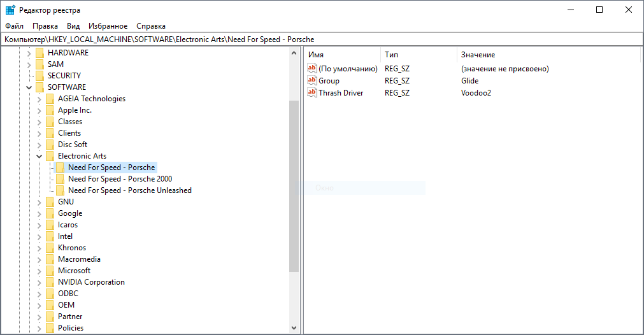The height and width of the screenshot is (335, 644).
Task: Expand the HARDWARE key
Action: (x=29, y=53)
